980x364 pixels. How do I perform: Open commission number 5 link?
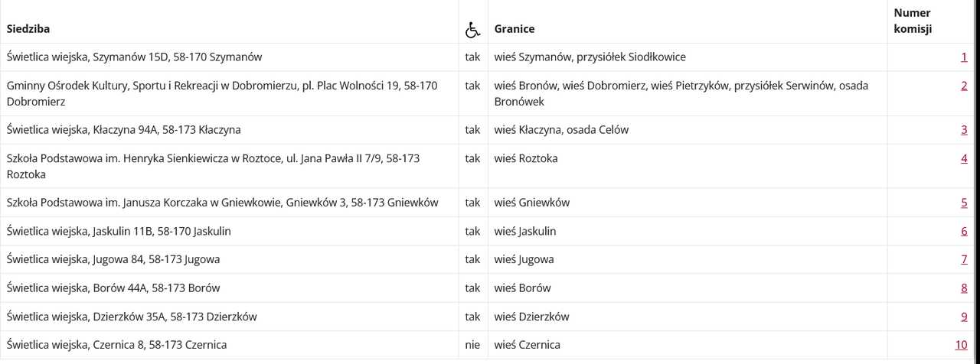pos(965,203)
